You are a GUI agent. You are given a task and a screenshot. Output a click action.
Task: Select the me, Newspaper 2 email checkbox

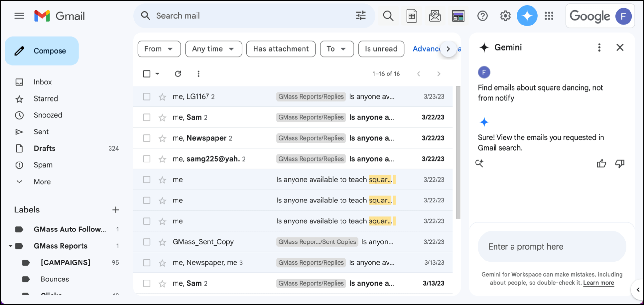[147, 138]
